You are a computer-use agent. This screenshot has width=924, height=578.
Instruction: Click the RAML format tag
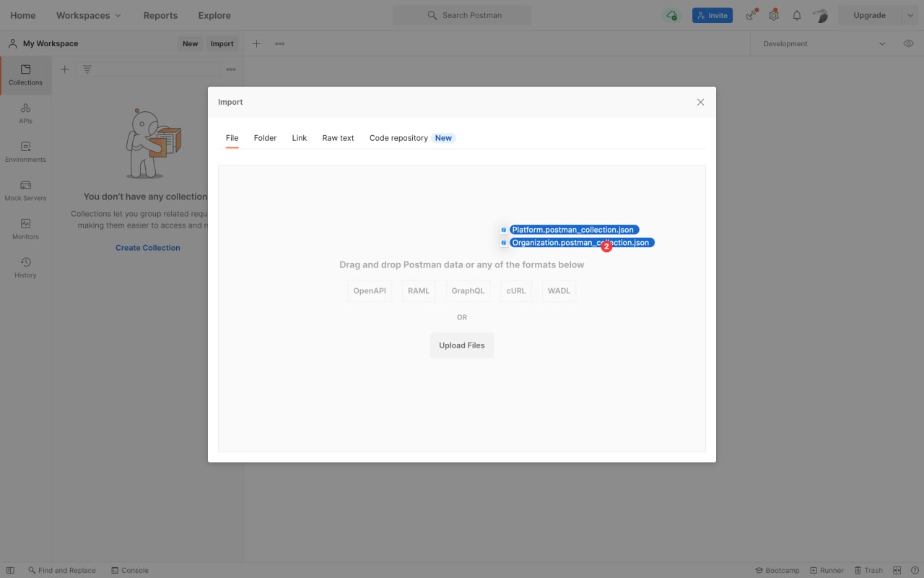click(419, 291)
